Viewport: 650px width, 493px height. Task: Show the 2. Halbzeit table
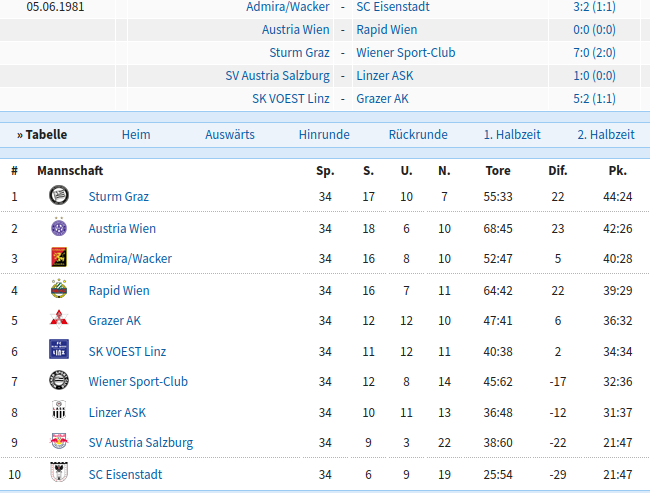click(x=606, y=135)
